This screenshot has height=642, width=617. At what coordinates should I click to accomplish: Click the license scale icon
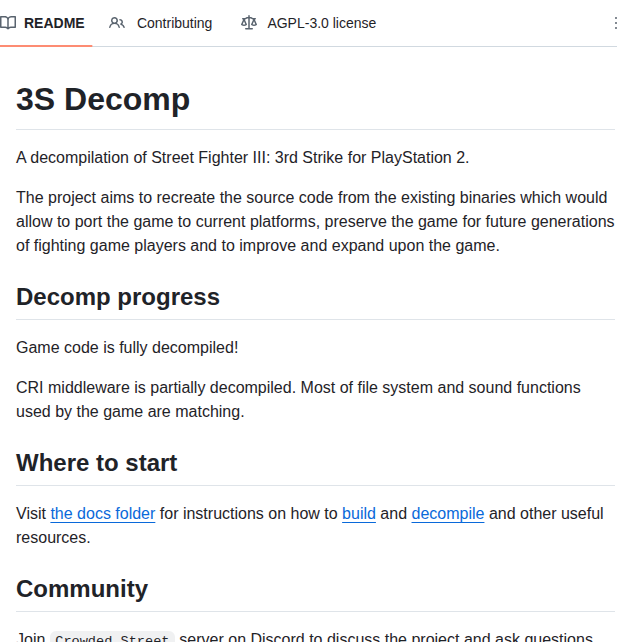pyautogui.click(x=249, y=23)
